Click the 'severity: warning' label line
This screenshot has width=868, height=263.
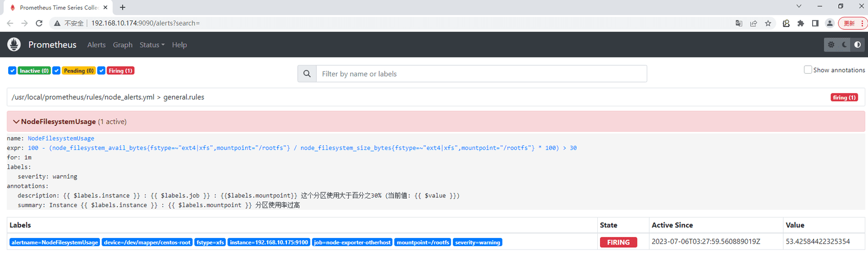tap(48, 176)
